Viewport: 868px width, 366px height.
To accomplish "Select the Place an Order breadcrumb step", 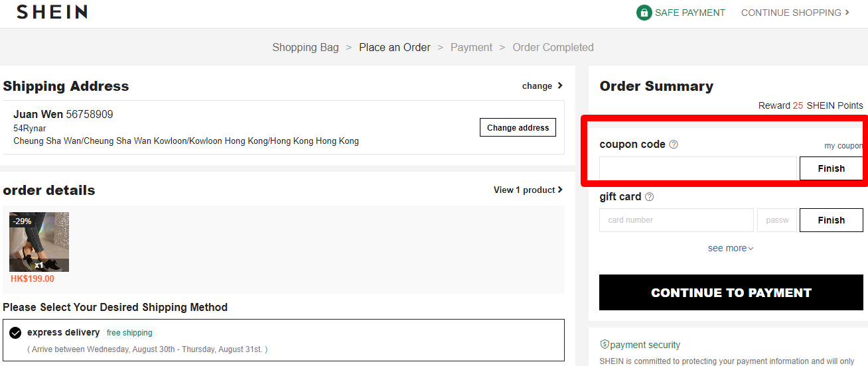I will click(395, 48).
